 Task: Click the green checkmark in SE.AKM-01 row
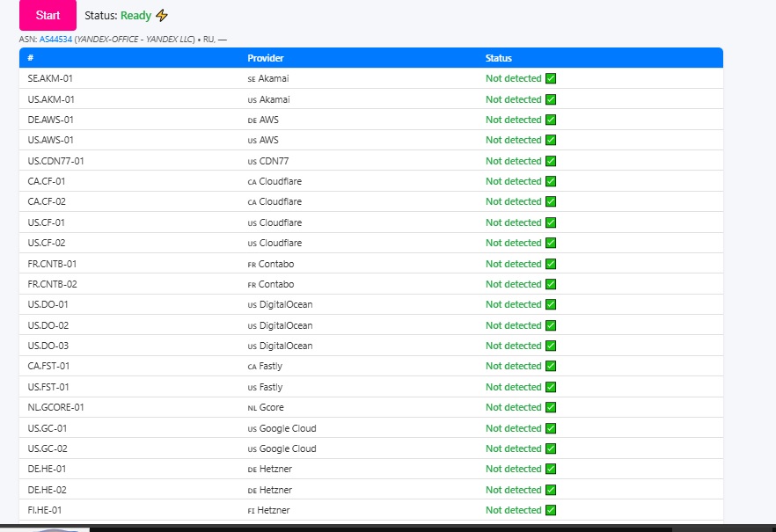coord(551,78)
